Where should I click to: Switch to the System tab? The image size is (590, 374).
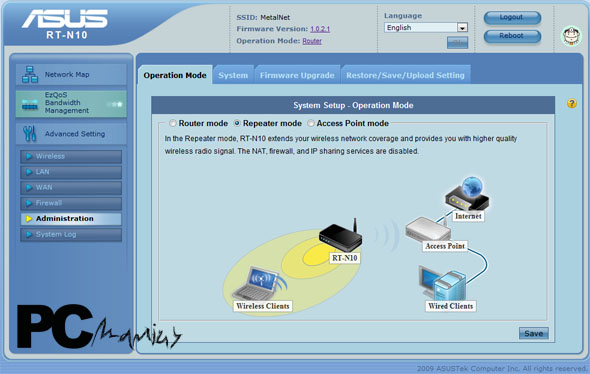[233, 75]
